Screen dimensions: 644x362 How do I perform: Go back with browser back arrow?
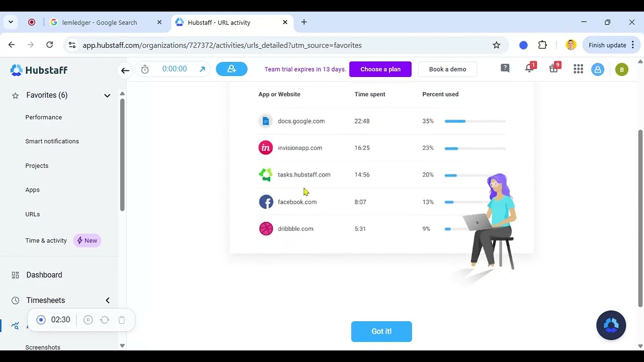point(12,45)
